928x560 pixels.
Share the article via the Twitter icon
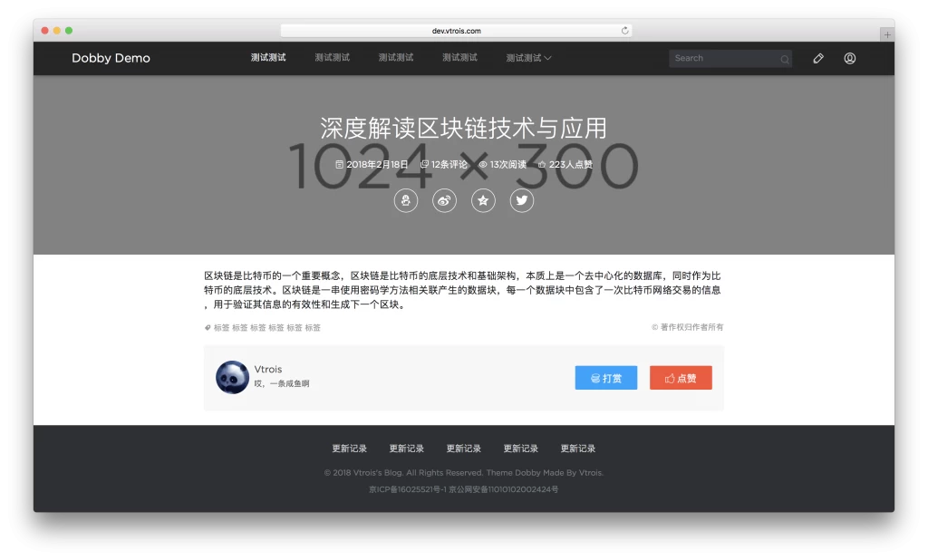coord(522,200)
